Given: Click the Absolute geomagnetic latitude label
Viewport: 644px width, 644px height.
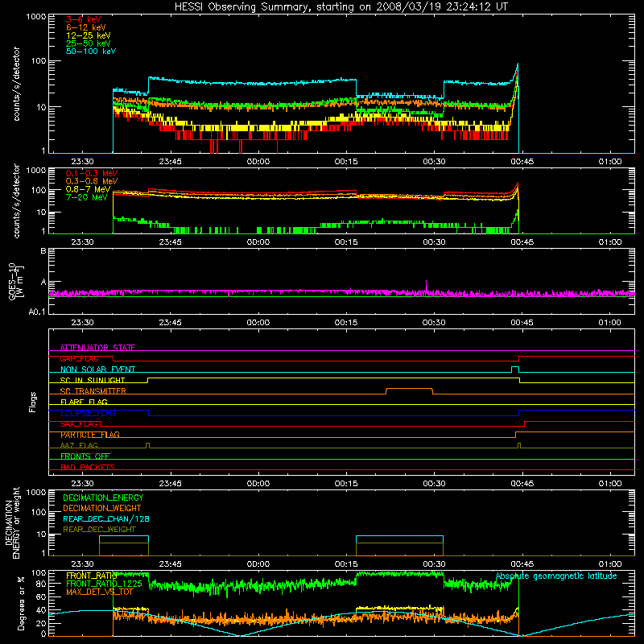Looking at the screenshot, I should 556,576.
